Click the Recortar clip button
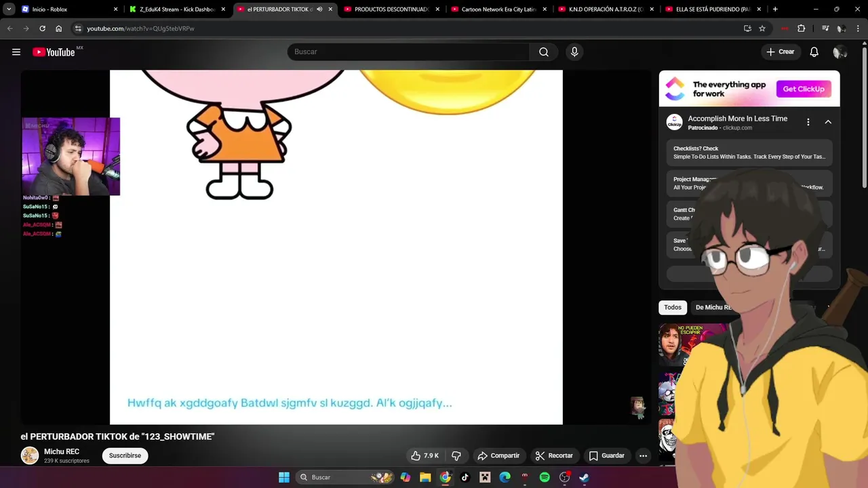Screen dimensions: 868x488 pyautogui.click(x=554, y=455)
